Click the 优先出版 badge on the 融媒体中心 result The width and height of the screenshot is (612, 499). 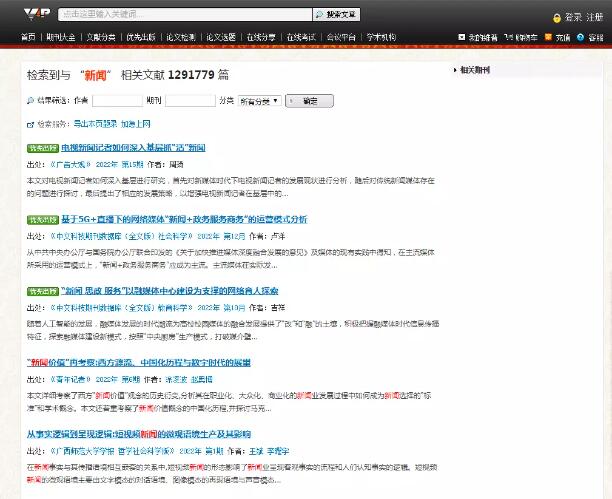point(43,291)
